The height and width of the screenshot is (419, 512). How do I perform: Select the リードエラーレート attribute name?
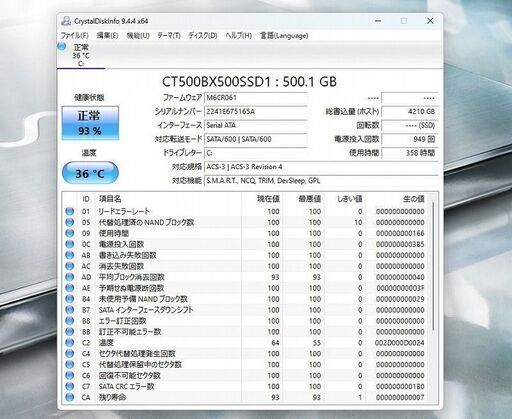click(124, 211)
